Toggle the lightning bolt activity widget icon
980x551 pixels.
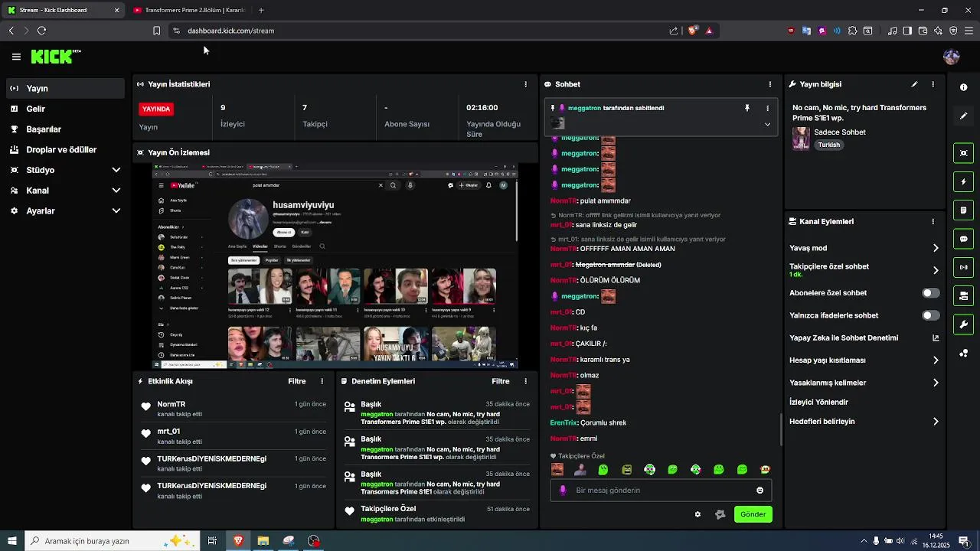click(963, 182)
